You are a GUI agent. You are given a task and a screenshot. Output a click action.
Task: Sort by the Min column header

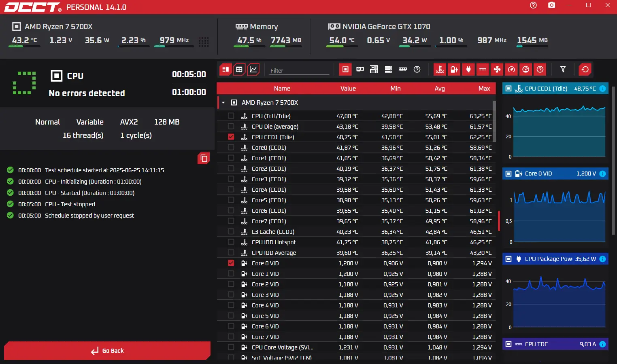coord(396,89)
